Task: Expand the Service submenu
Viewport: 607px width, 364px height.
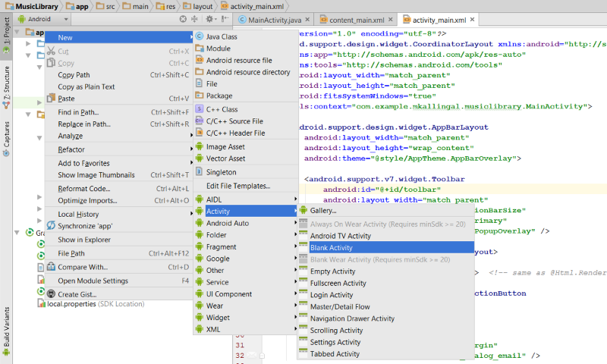Action: (246, 282)
